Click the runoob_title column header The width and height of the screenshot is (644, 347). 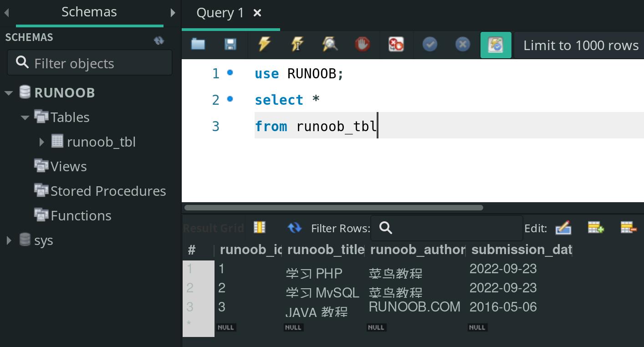coord(325,250)
